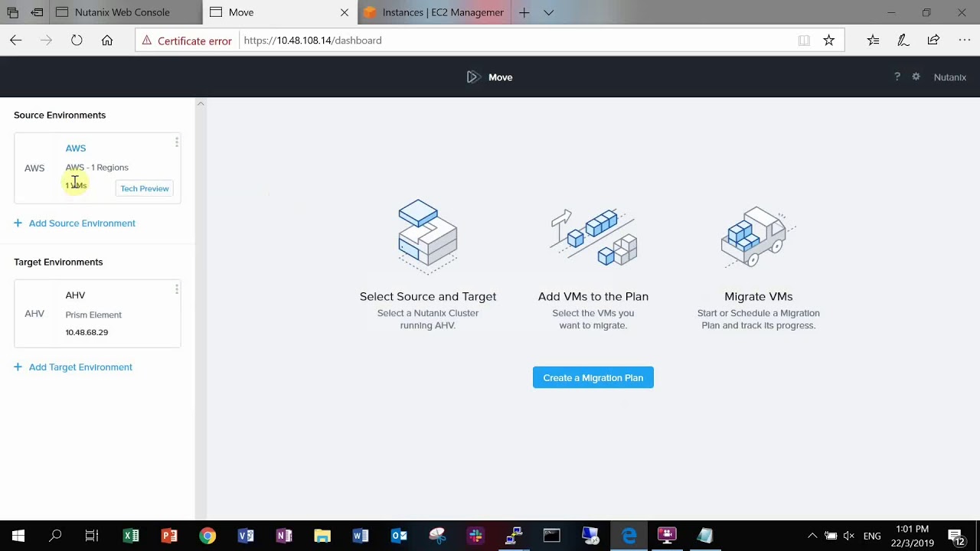
Task: Show hidden system tray icons
Action: tap(812, 536)
